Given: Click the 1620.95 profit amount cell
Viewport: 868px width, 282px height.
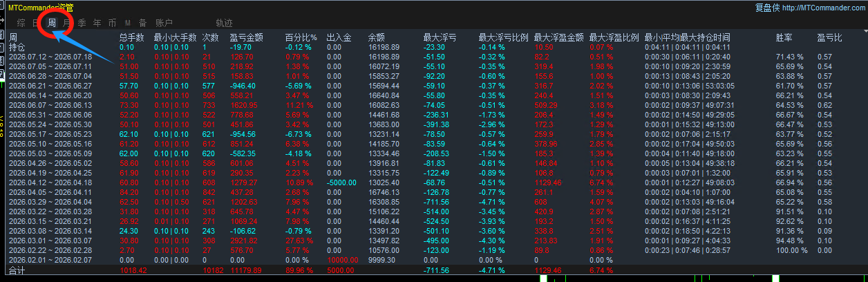Looking at the screenshot, I should click(242, 105).
